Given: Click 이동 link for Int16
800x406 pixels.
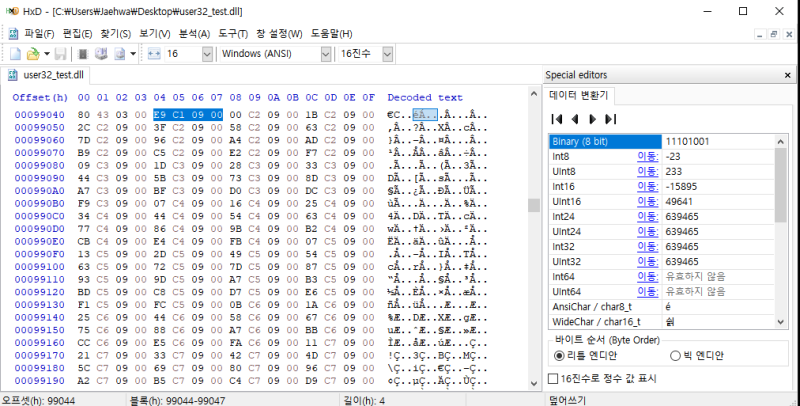Looking at the screenshot, I should [x=648, y=187].
